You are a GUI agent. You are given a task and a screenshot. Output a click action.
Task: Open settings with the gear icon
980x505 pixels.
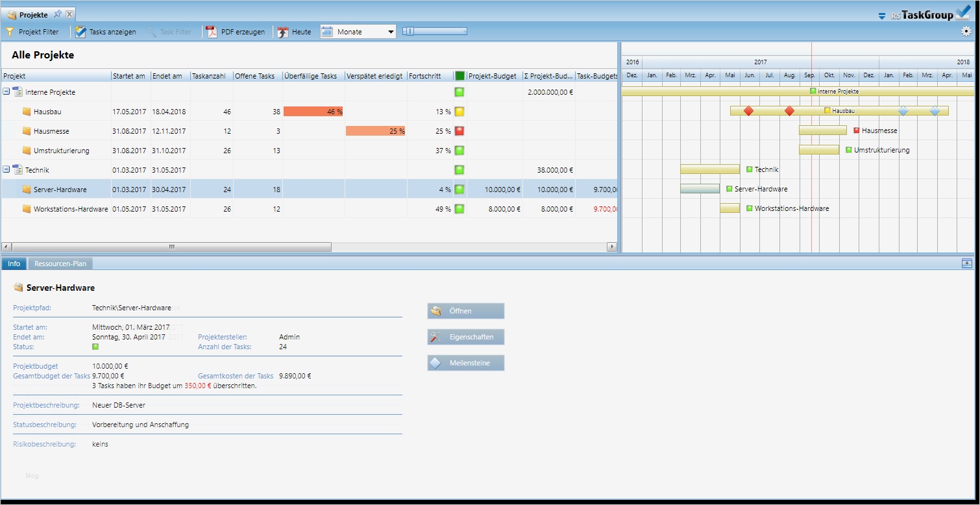click(x=966, y=31)
